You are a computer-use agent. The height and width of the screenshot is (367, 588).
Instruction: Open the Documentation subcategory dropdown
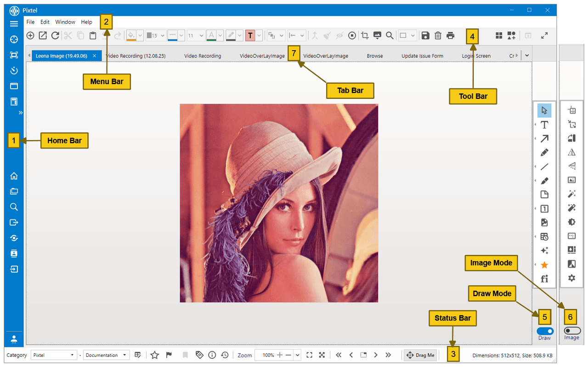click(106, 355)
